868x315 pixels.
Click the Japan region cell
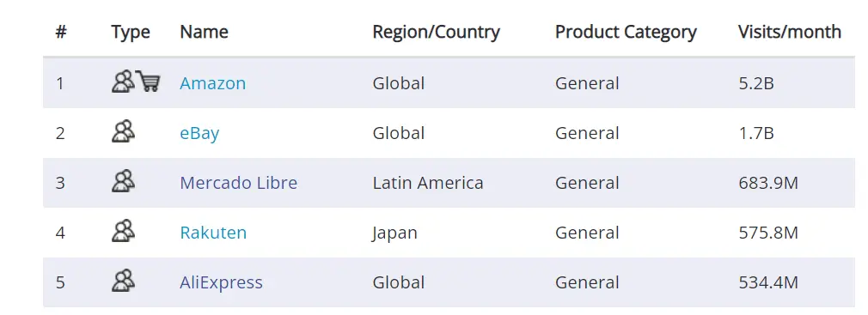pyautogui.click(x=394, y=233)
